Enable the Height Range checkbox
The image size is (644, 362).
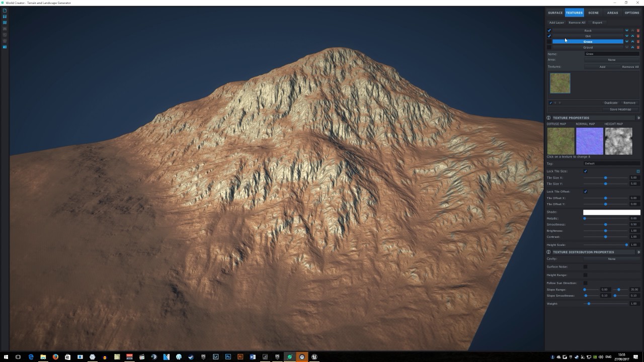(x=585, y=275)
